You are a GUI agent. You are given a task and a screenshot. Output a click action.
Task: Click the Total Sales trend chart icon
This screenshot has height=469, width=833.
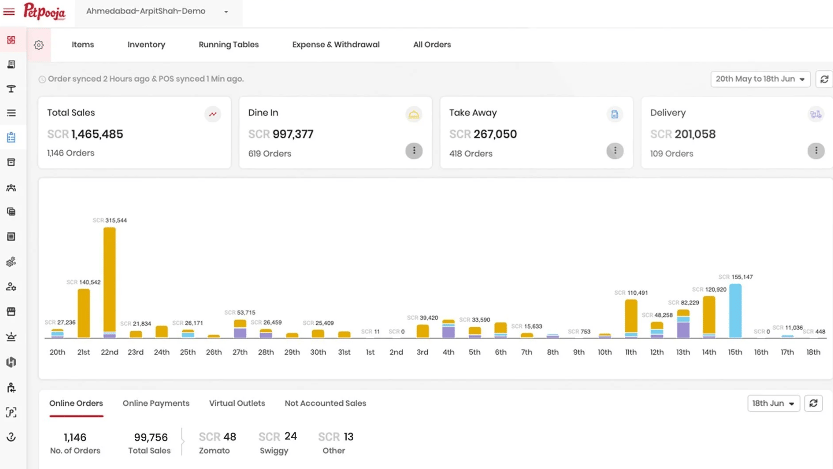212,114
